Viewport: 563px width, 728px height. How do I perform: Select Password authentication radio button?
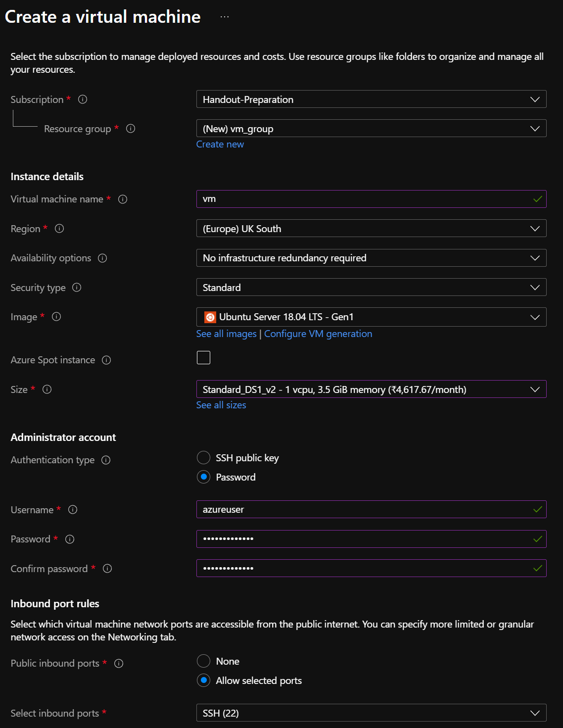coord(203,477)
